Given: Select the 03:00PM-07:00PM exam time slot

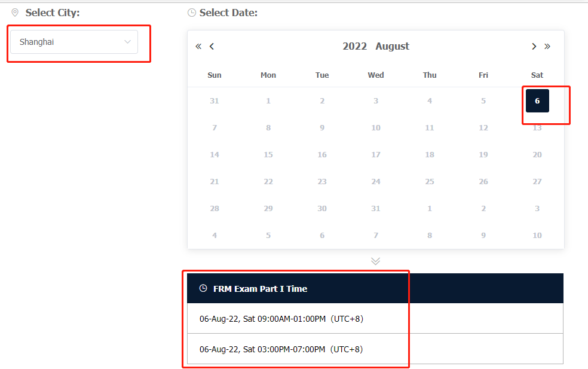Looking at the screenshot, I should pos(281,349).
